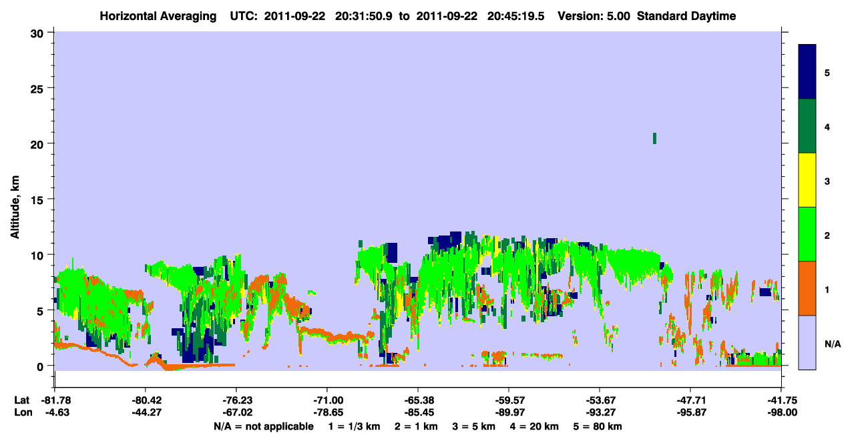Click '2 = 1 km' in the footer
The width and height of the screenshot is (868, 445).
click(416, 426)
